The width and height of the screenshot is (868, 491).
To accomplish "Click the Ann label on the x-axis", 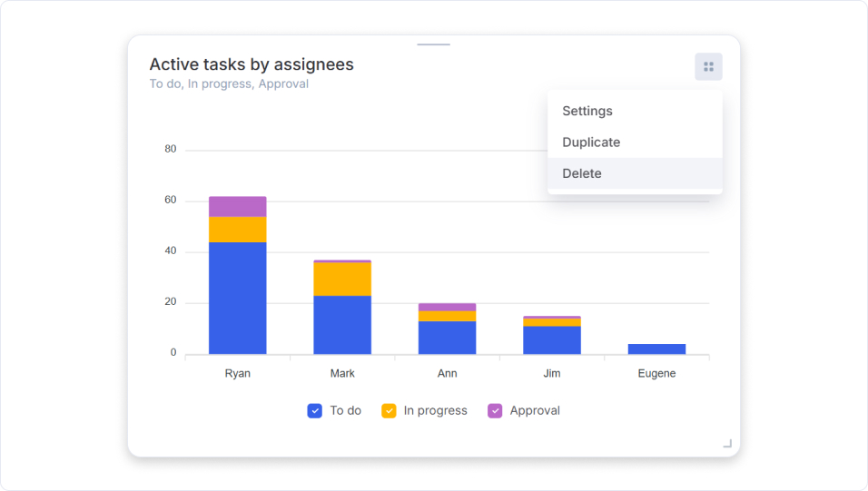I will (x=447, y=374).
